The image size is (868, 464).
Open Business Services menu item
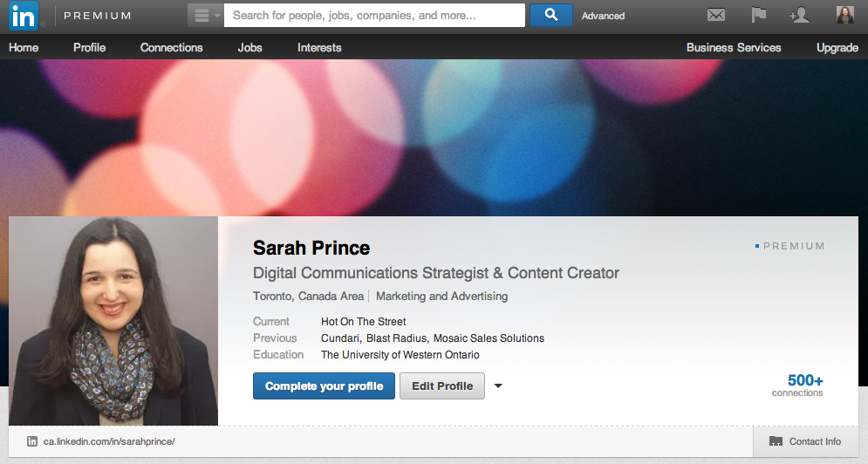734,48
